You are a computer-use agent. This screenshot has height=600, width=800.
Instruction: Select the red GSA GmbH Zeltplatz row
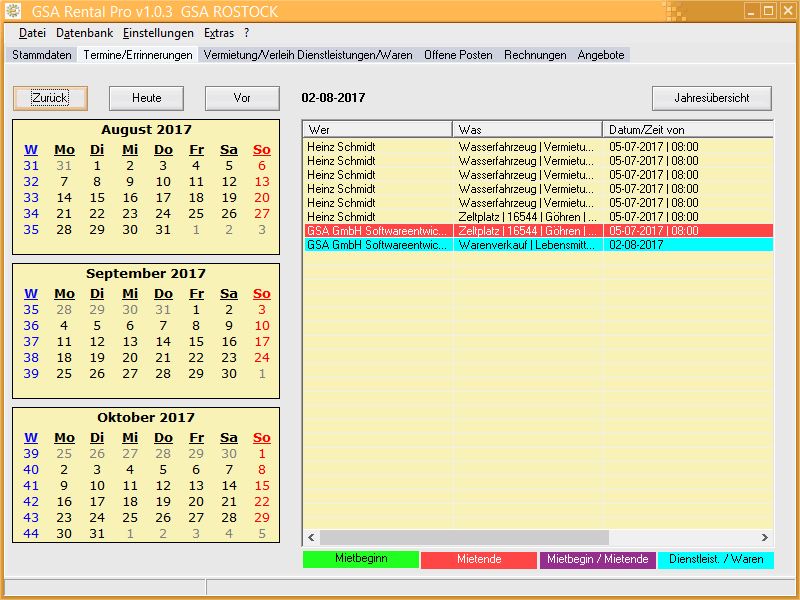[537, 230]
